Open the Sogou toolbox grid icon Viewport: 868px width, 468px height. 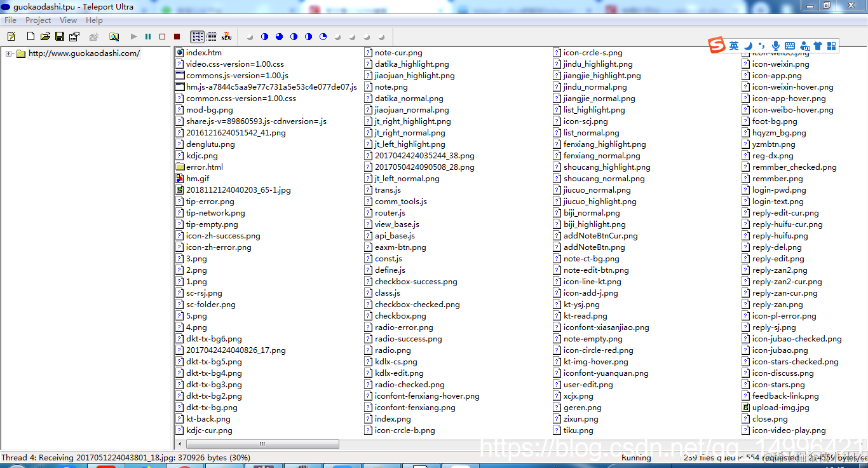tap(832, 46)
